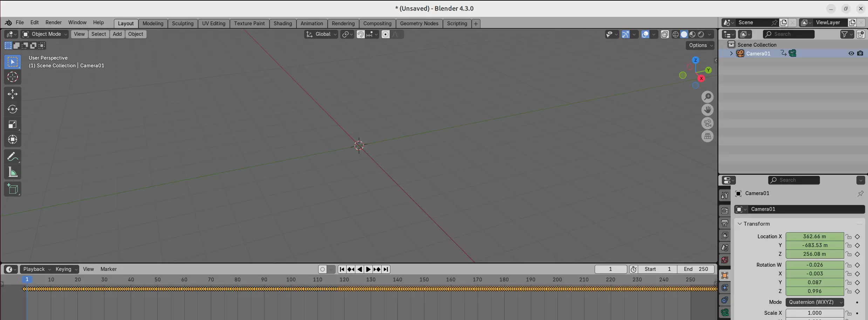Open the View Layer properties tab
Viewport: 868px width, 320px height.
pos(725,235)
